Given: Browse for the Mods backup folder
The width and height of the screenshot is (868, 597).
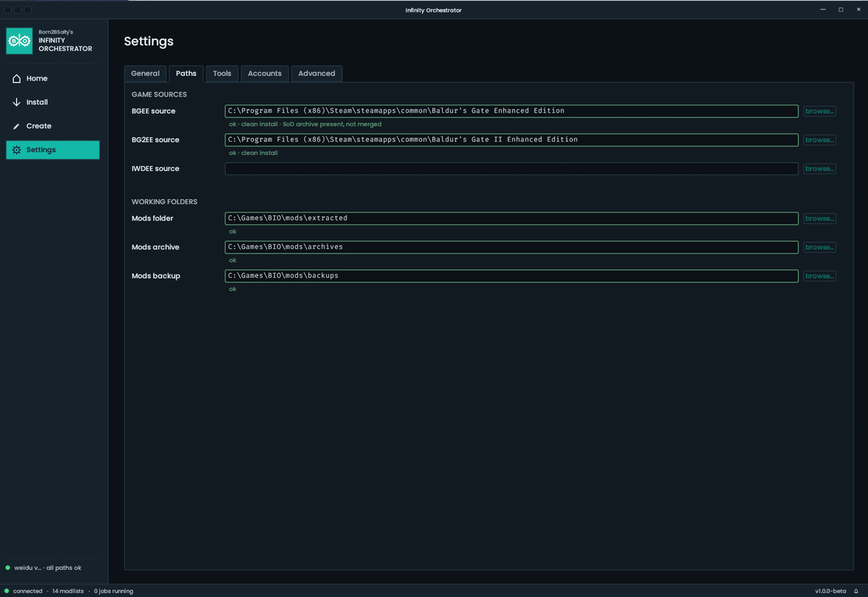Looking at the screenshot, I should pos(819,276).
